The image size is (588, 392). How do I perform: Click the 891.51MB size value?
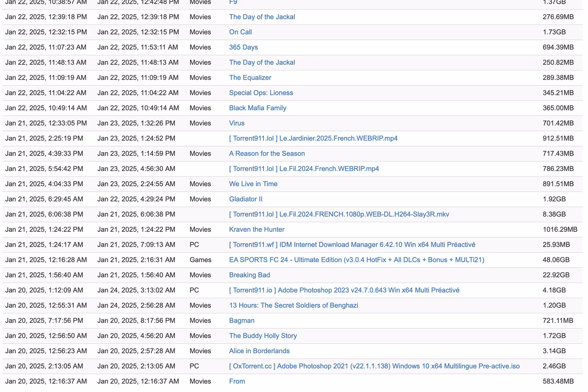click(558, 184)
